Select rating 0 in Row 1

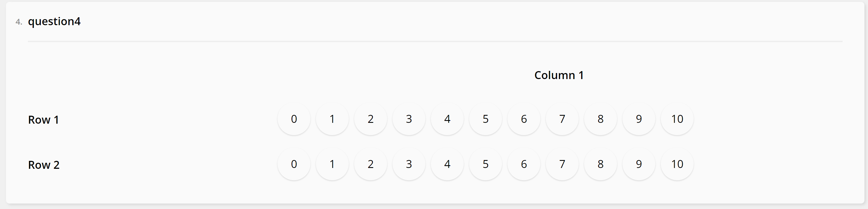(294, 119)
